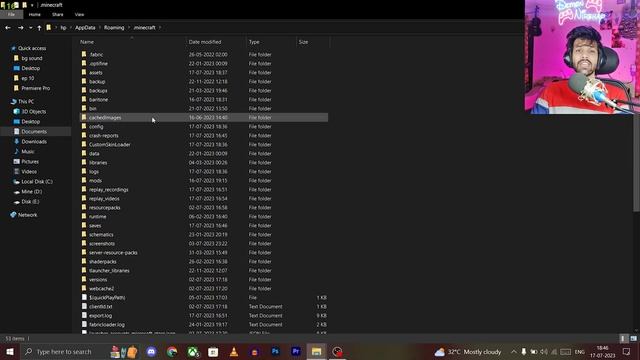
Task: Open Music in the sidebar
Action: [28, 151]
